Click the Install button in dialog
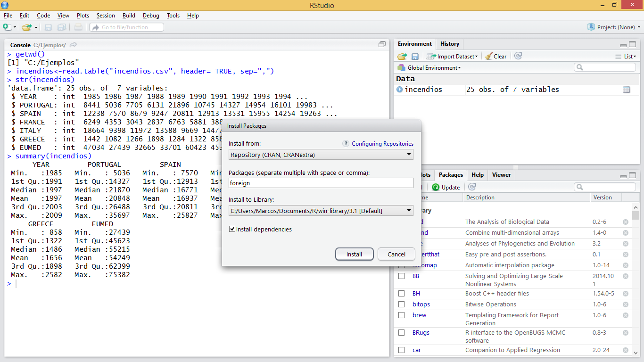Viewport: 644px width, 362px height. (355, 254)
